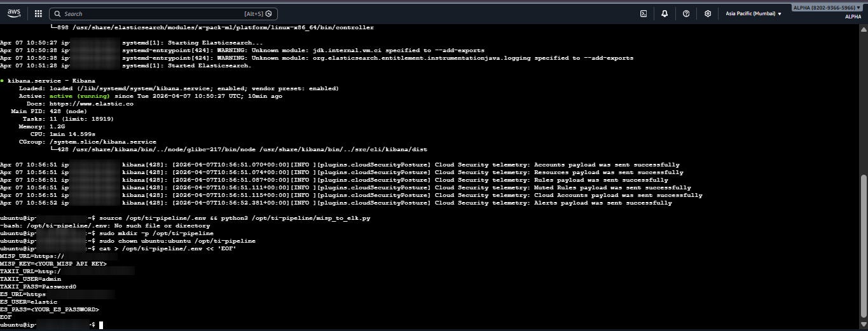The height and width of the screenshot is (331, 868).
Task: Click the 'ES_PASS=<YOUR_ES_PASSWORD>' line
Action: pyautogui.click(x=50, y=309)
